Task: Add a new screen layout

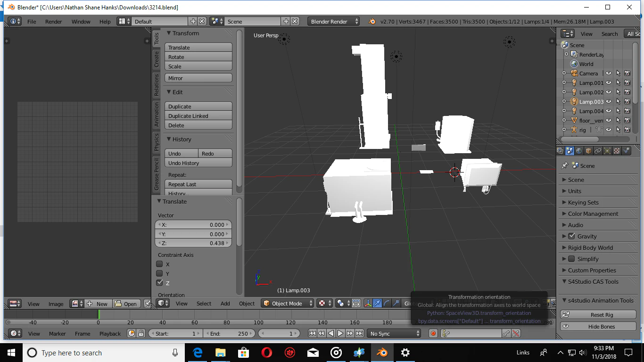Action: pyautogui.click(x=193, y=21)
